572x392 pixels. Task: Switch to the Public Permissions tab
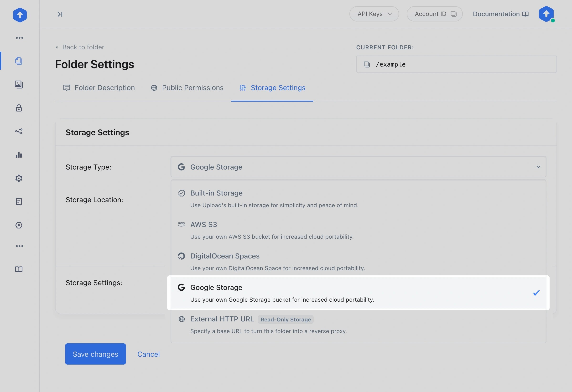(x=187, y=88)
